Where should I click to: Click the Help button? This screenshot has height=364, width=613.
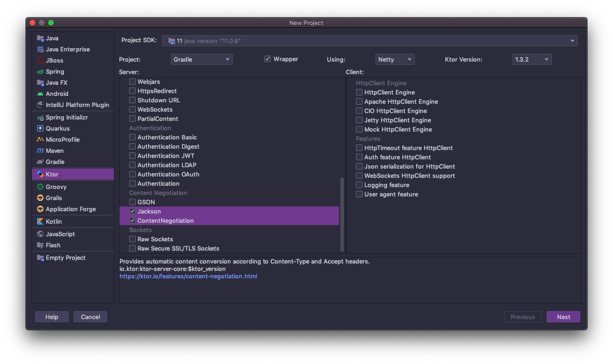coord(52,317)
